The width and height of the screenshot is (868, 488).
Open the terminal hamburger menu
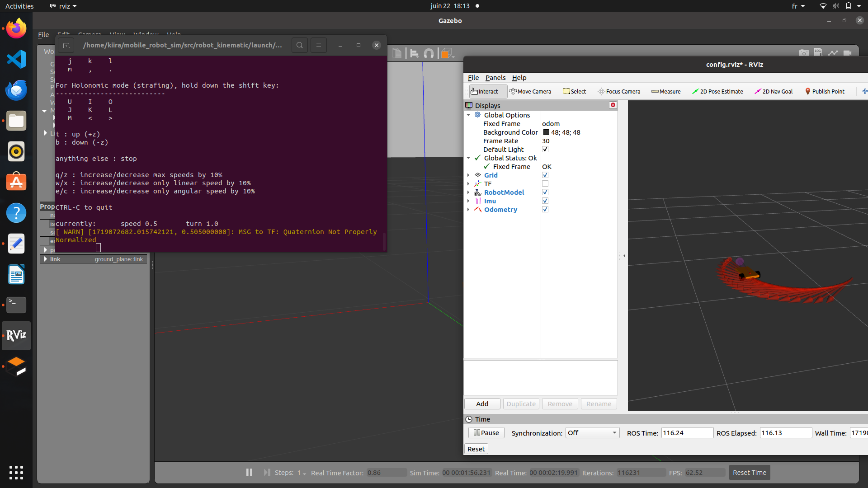[x=319, y=45]
